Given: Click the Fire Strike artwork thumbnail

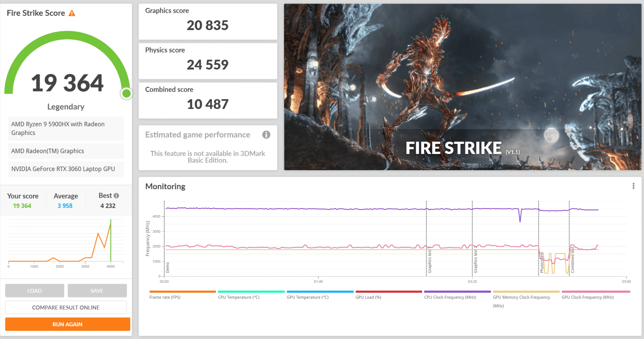Looking at the screenshot, I should coord(462,87).
